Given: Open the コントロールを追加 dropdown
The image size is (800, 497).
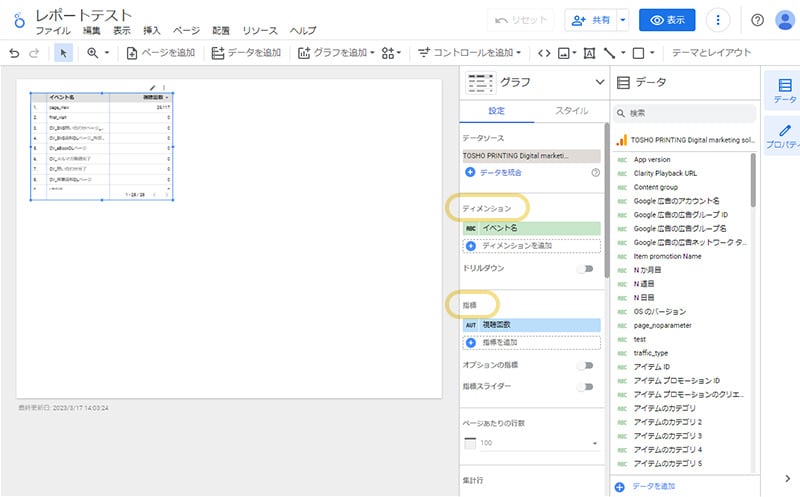Looking at the screenshot, I should tap(469, 53).
